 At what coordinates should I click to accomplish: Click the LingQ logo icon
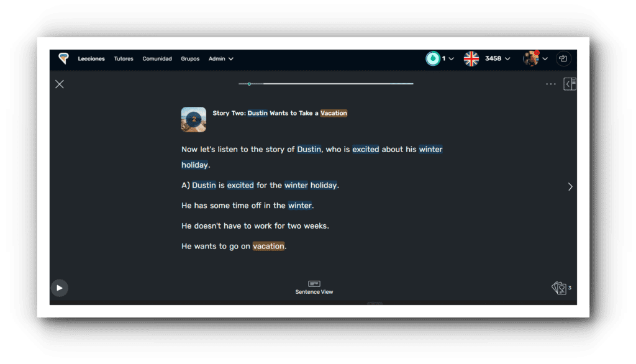[63, 58]
